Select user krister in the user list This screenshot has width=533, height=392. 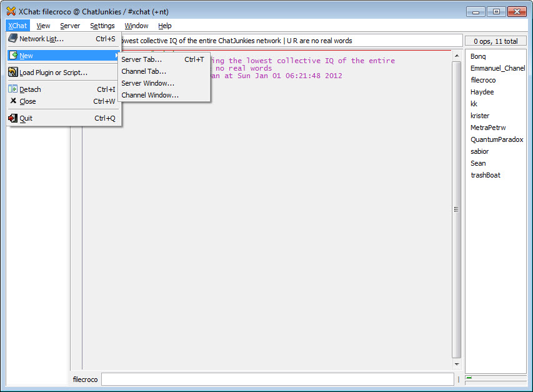pyautogui.click(x=480, y=116)
